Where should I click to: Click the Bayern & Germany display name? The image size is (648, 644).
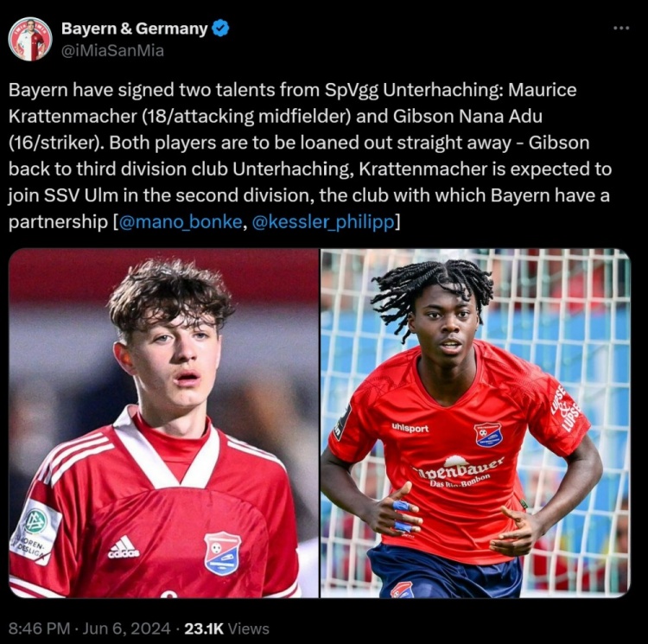(134, 29)
